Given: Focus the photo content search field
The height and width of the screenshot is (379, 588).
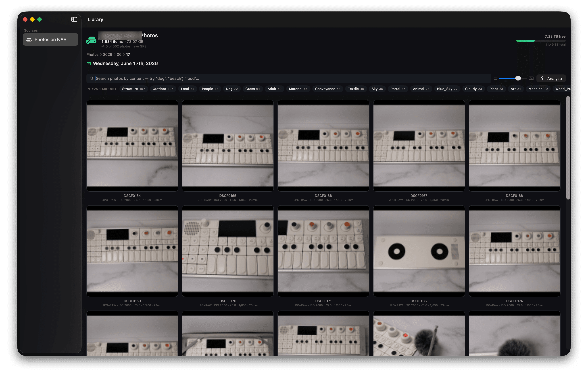Looking at the screenshot, I should pyautogui.click(x=289, y=78).
